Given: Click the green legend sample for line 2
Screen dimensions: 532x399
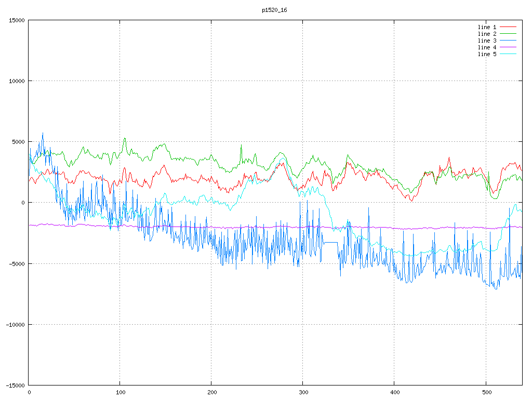Looking at the screenshot, I should coord(508,34).
